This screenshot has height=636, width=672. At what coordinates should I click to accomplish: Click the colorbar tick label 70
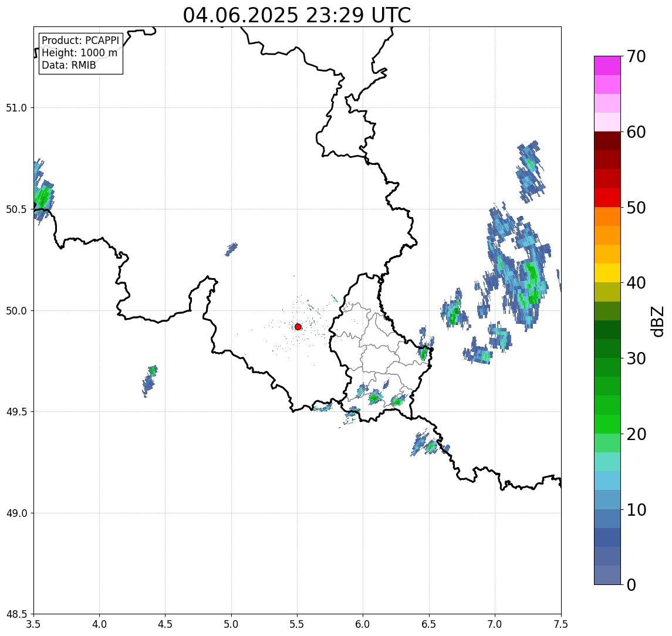click(636, 56)
